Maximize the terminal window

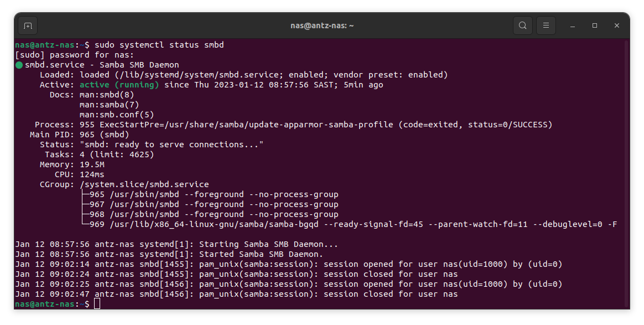click(x=595, y=25)
